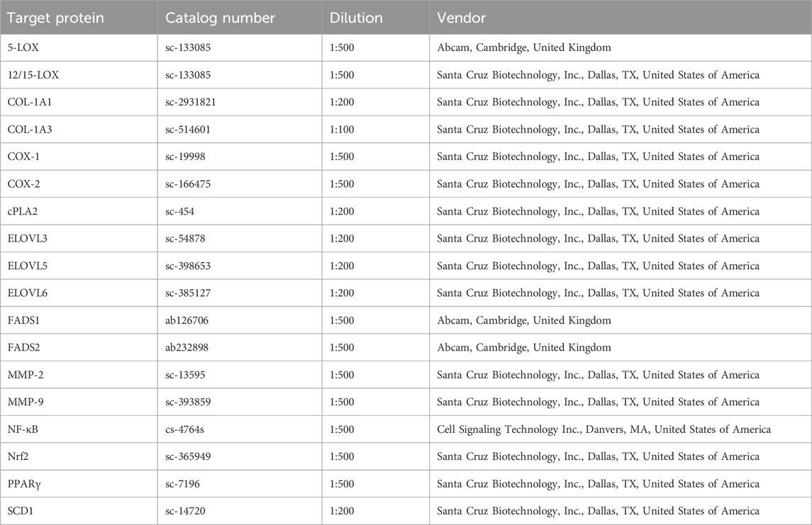
Task: Click catalog number cs-4764s
Action: [185, 429]
